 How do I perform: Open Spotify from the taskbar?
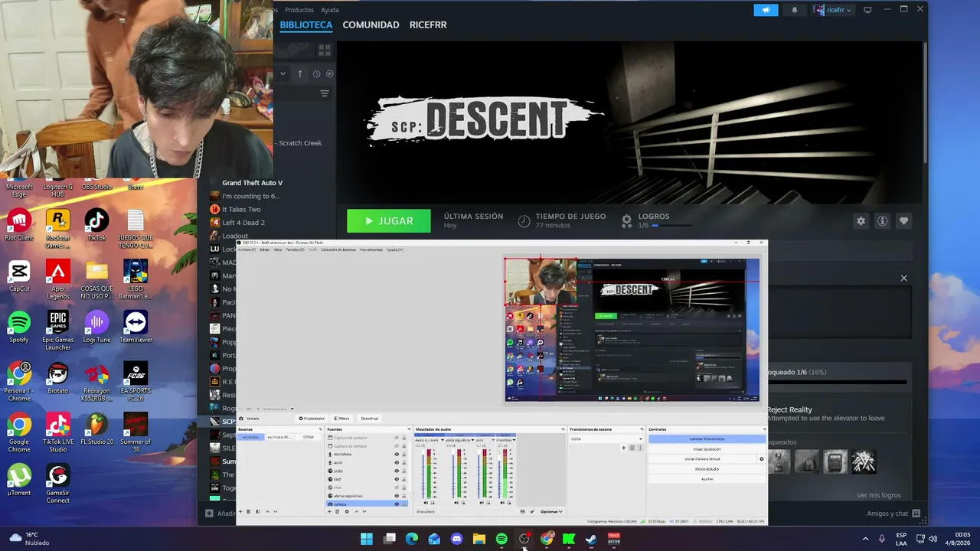point(501,539)
